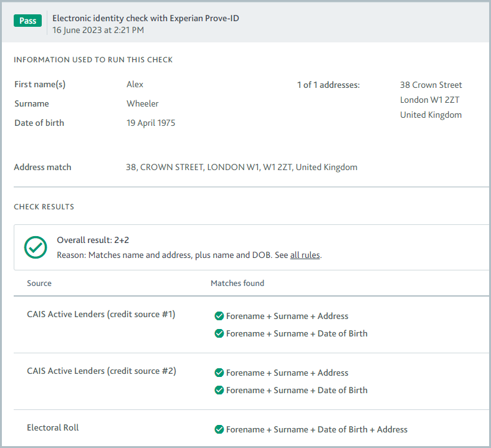
Task: Click 'United Kingdom' in the address block
Action: (x=431, y=115)
